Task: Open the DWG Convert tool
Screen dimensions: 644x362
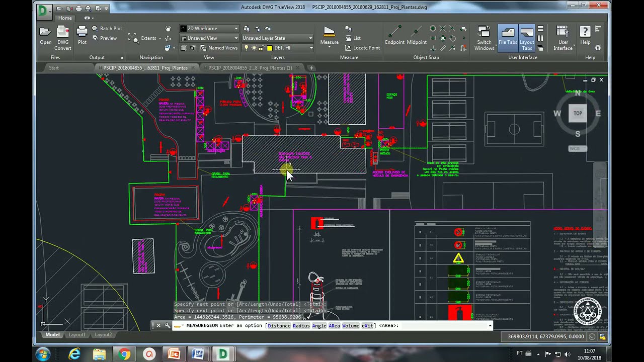Action: pyautogui.click(x=63, y=37)
